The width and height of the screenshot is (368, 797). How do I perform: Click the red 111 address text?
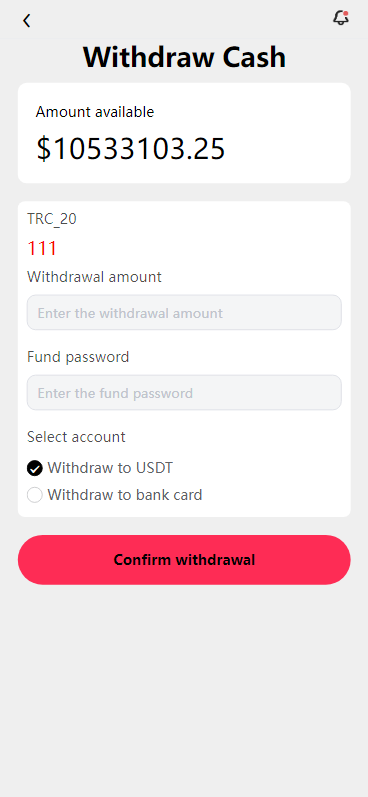tap(42, 249)
